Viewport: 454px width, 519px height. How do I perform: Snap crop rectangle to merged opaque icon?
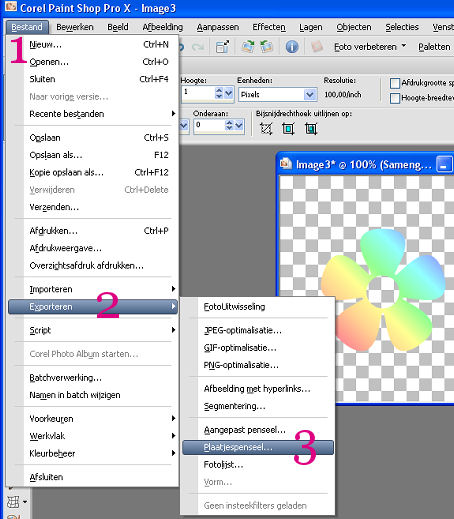(311, 128)
